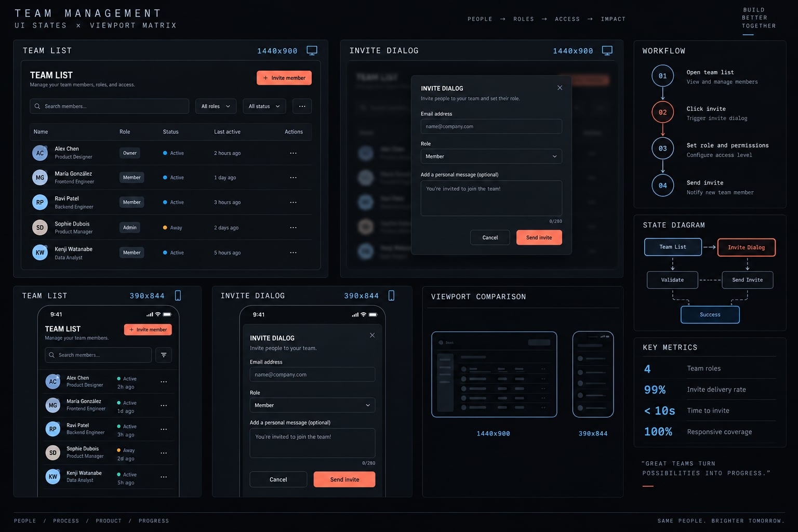Click workflow step 04 circle for Send invite

coord(662,185)
